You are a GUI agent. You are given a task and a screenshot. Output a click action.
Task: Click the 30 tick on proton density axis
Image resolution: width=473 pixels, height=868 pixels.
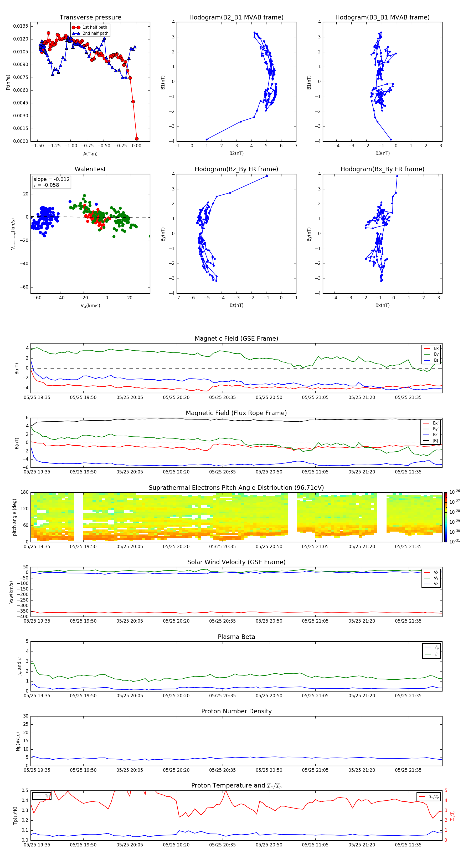tap(26, 716)
